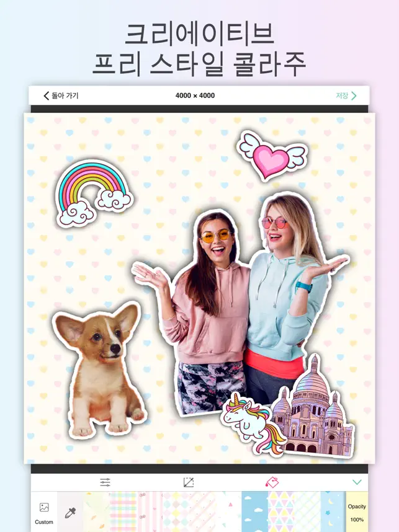Screen dimensions: 399x532
Task: Select the paint bucket background tab
Action: tap(272, 482)
